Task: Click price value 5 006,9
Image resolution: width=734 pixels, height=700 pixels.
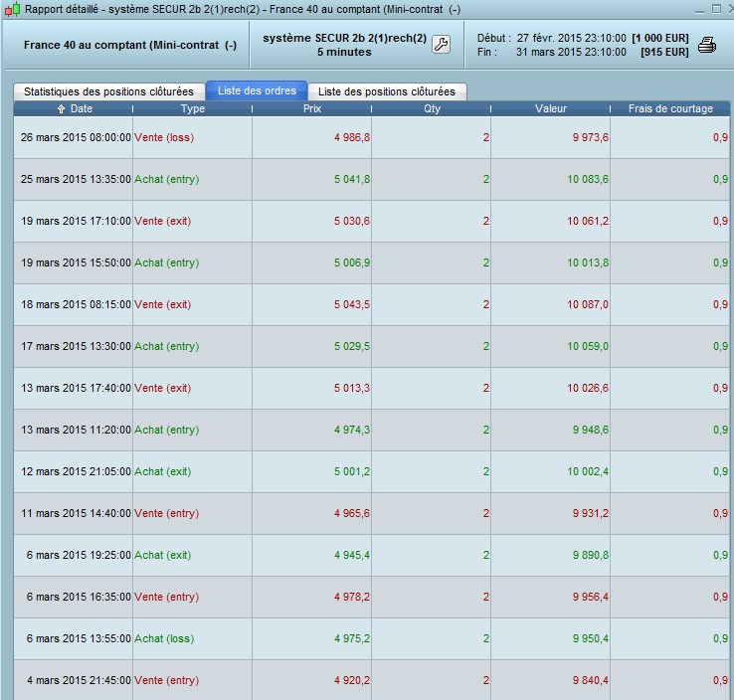Action: (x=352, y=262)
